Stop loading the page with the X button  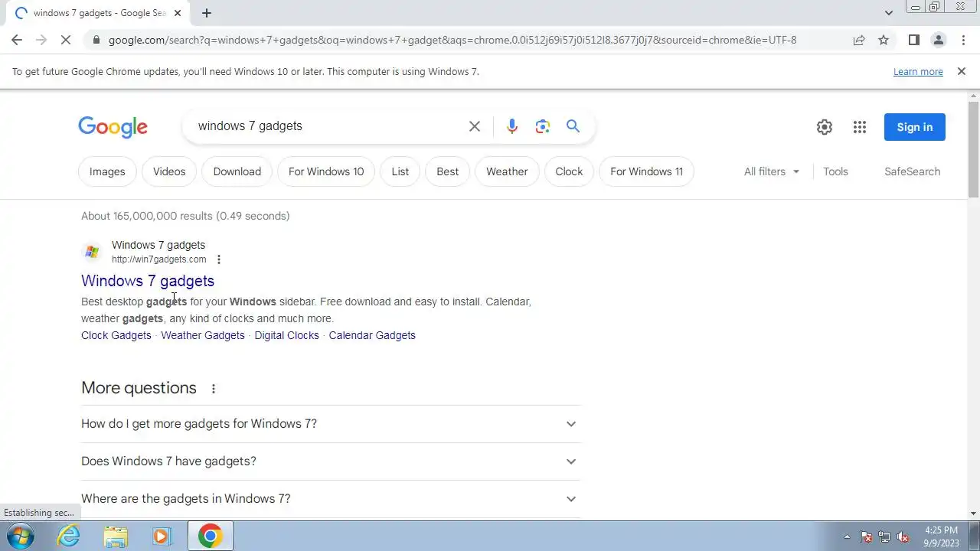tap(66, 40)
